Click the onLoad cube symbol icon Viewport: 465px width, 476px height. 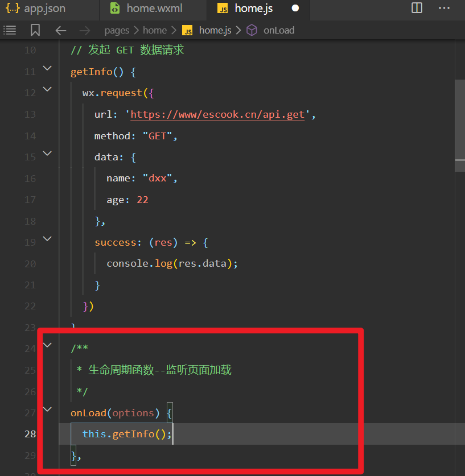click(x=252, y=30)
